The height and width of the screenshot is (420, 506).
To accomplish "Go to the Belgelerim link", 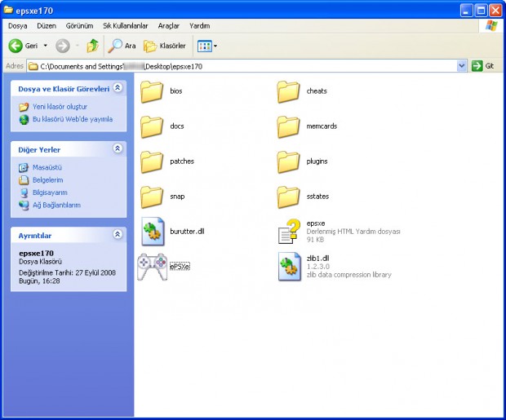I will click(48, 180).
